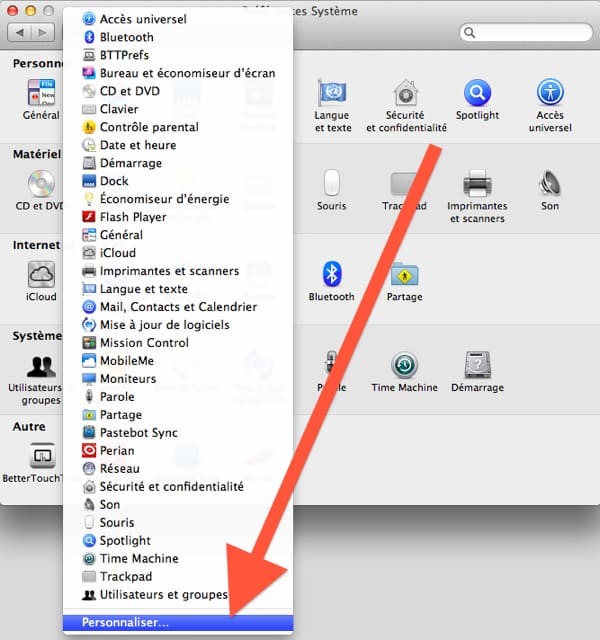Image resolution: width=600 pixels, height=640 pixels.
Task: Open the Démarrage pane icon in window
Action: click(x=477, y=365)
